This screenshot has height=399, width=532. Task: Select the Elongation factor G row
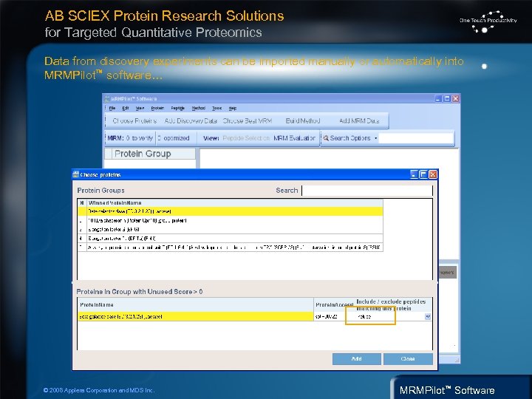click(x=231, y=229)
